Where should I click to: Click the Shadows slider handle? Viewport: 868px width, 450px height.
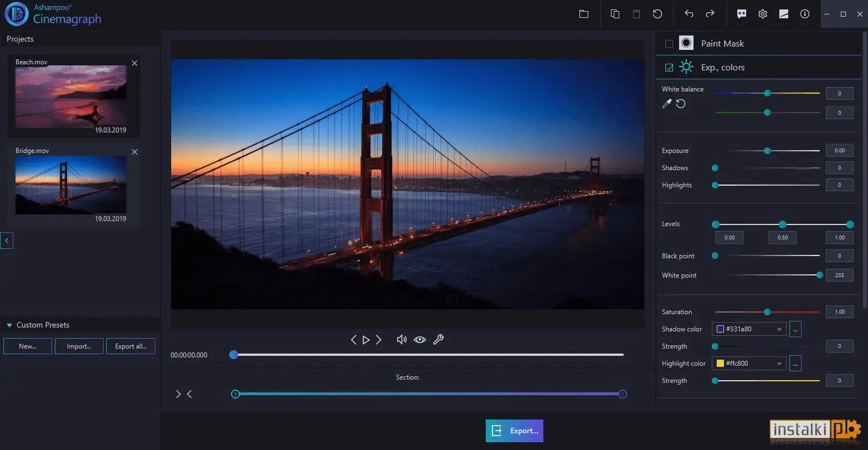pyautogui.click(x=715, y=168)
